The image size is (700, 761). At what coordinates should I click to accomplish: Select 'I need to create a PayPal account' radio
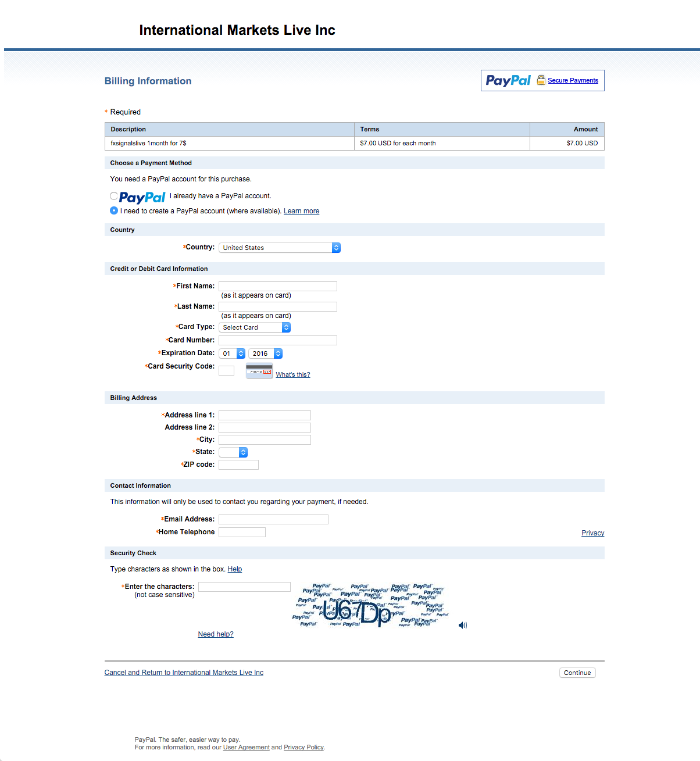(114, 210)
